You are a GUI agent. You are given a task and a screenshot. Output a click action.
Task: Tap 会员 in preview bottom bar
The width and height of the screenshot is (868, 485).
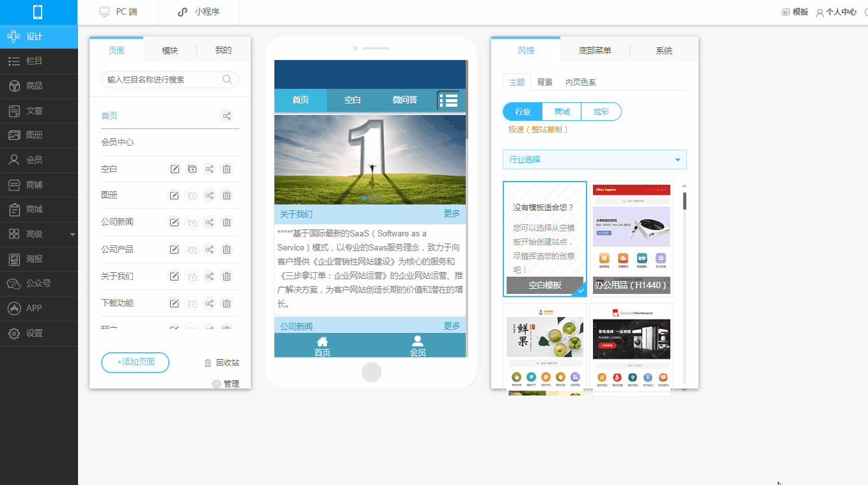[418, 346]
